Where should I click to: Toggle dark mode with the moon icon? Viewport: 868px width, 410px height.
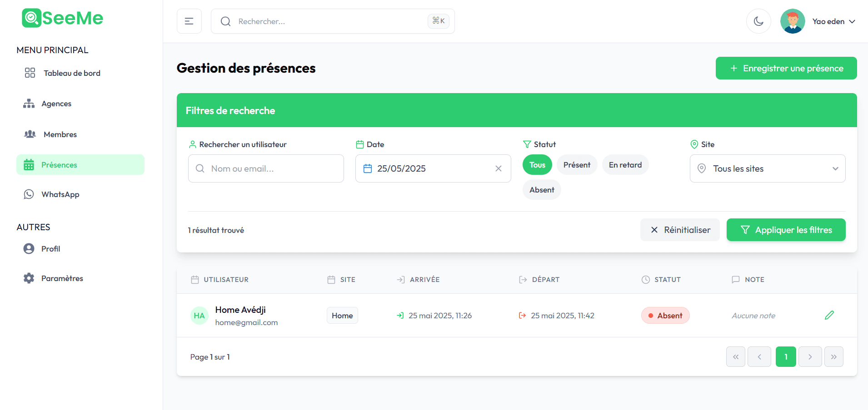(x=758, y=21)
